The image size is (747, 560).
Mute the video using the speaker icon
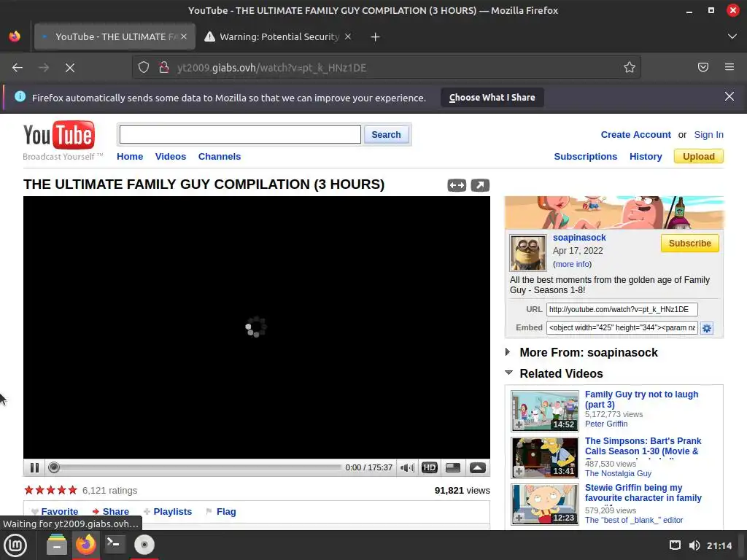[x=407, y=467]
